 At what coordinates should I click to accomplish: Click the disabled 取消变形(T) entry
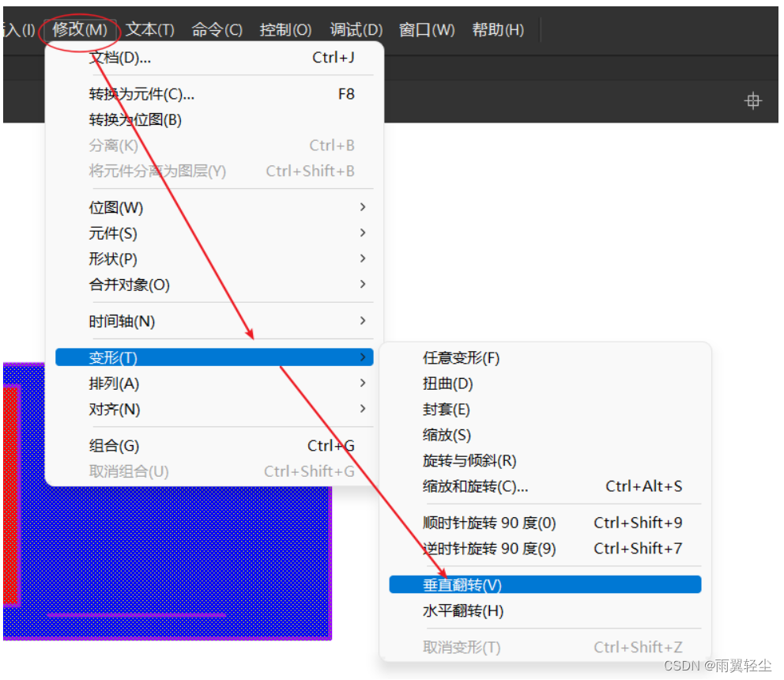(545, 647)
